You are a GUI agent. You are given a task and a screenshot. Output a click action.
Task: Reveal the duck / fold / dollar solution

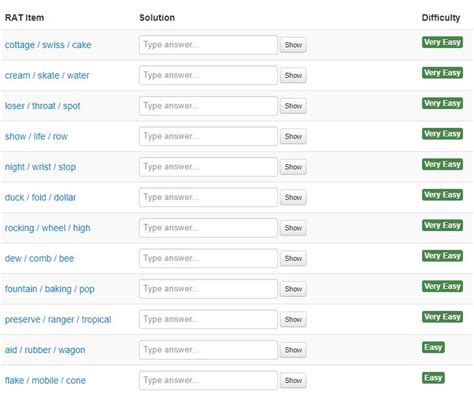point(293,197)
